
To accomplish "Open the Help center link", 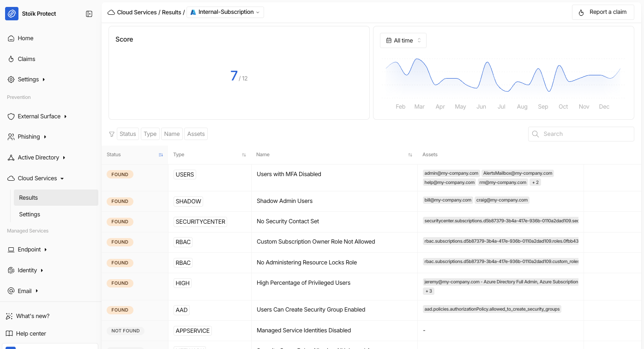I will pyautogui.click(x=31, y=334).
